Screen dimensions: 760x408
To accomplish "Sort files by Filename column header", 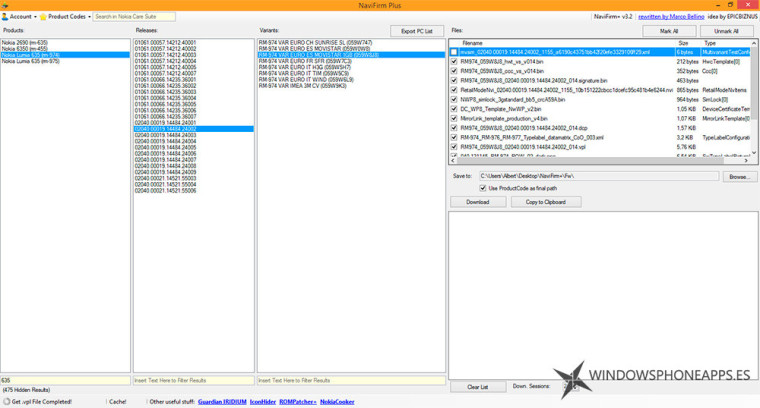I will point(562,43).
